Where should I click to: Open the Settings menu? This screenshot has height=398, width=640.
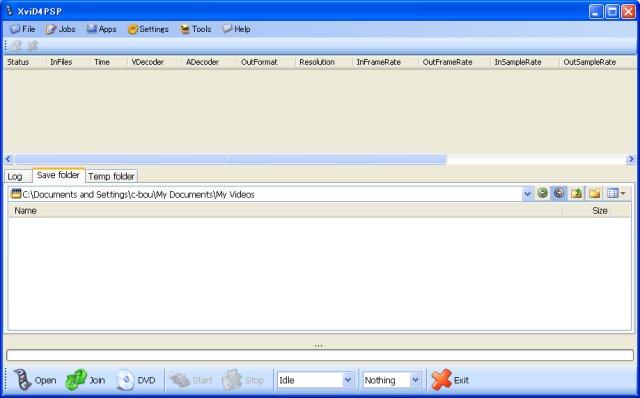tap(148, 29)
